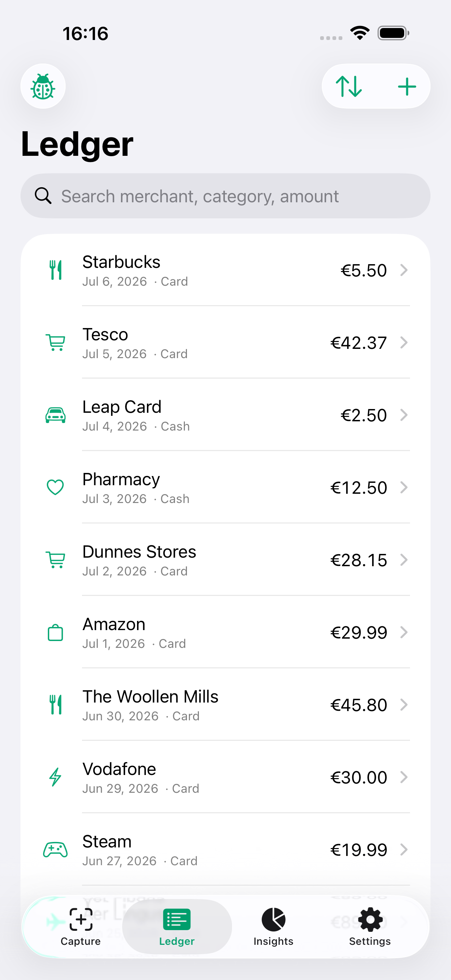This screenshot has width=451, height=980.
Task: Tap the shopping cart icon beside Tesco
Action: [55, 342]
